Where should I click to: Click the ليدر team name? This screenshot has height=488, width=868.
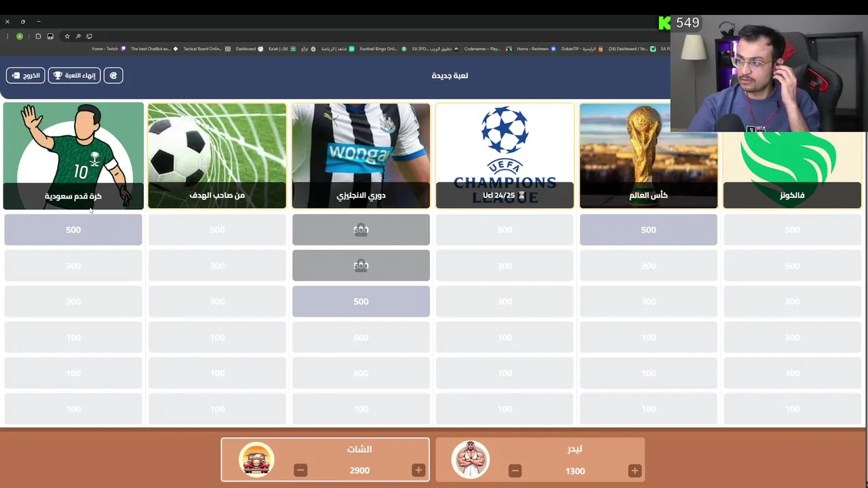point(575,449)
